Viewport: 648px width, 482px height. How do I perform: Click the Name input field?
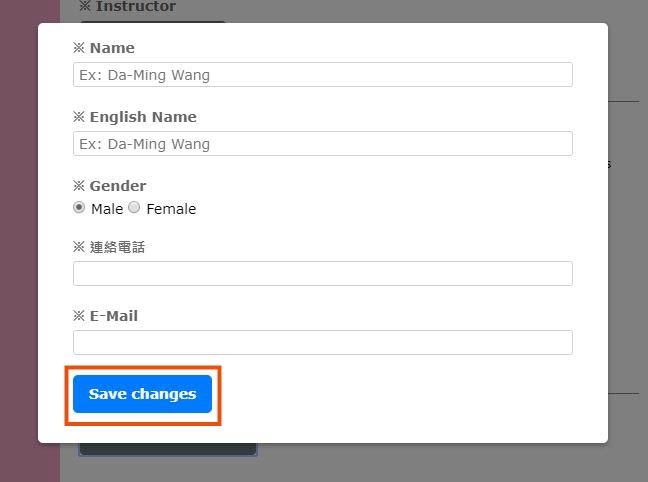(x=322, y=75)
